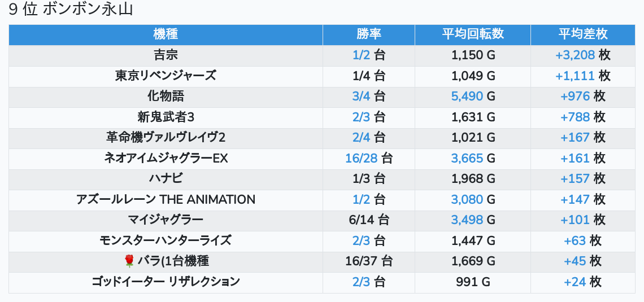Viewport: 644px width, 302px height.
Task: Click the 平均差枚 column header
Action: (x=583, y=34)
